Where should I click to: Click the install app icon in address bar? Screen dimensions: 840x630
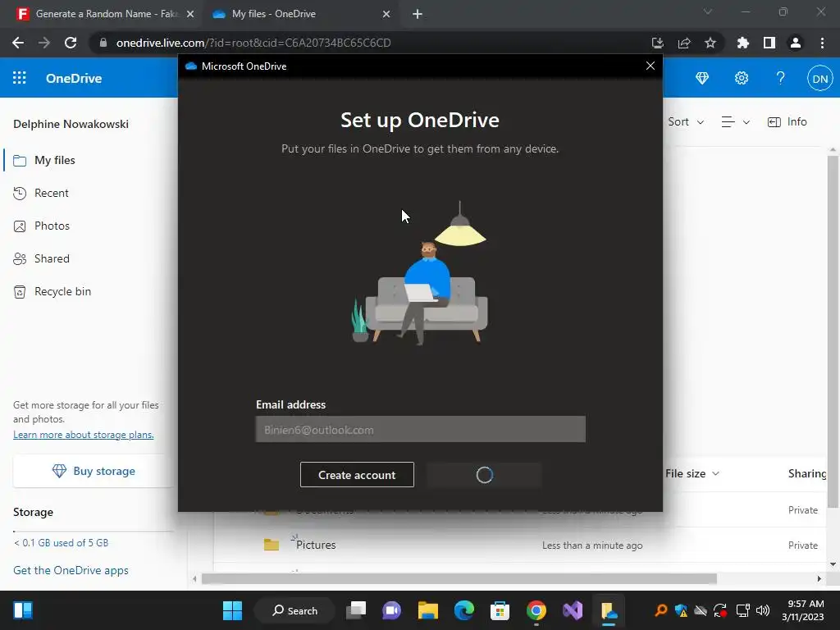pos(657,43)
